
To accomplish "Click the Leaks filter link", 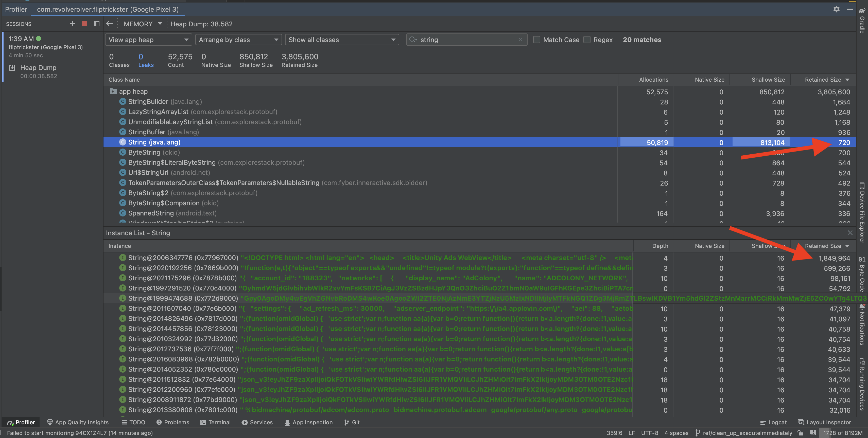I will tap(146, 65).
